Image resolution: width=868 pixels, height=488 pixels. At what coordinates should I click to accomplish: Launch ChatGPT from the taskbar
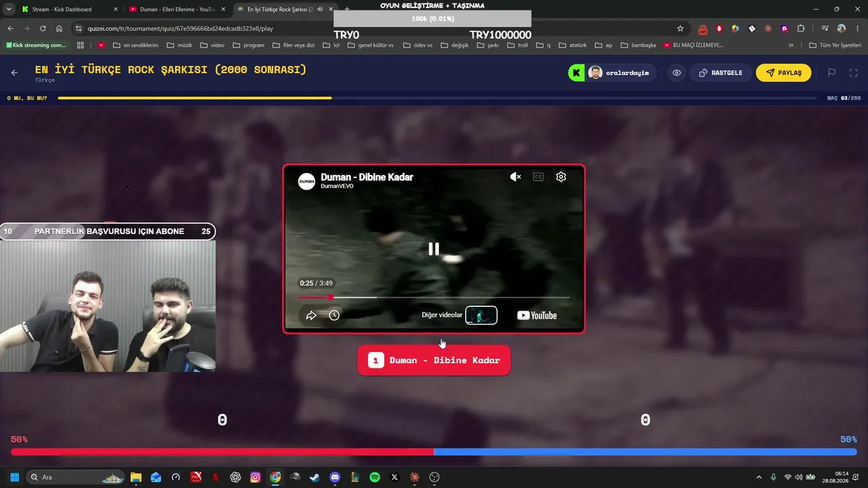(235, 477)
